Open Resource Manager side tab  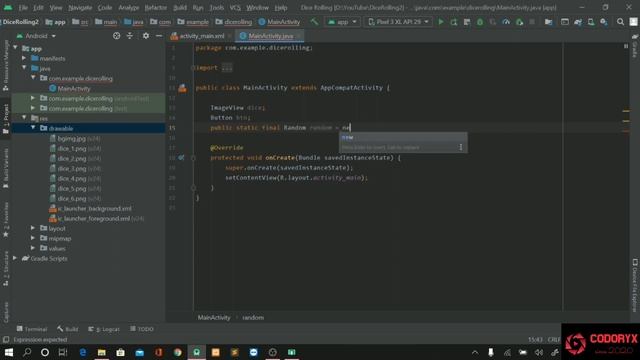[x=6, y=65]
